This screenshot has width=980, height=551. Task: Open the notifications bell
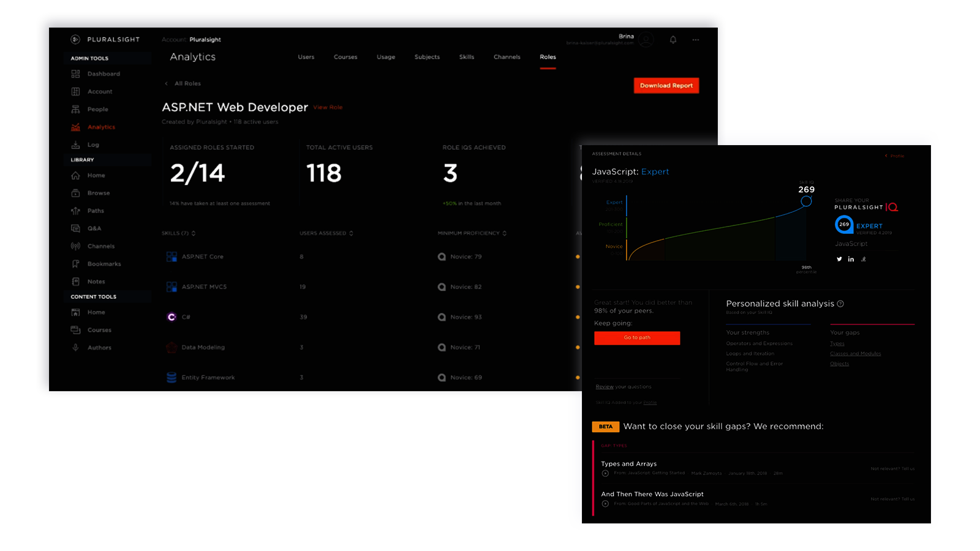pyautogui.click(x=672, y=40)
